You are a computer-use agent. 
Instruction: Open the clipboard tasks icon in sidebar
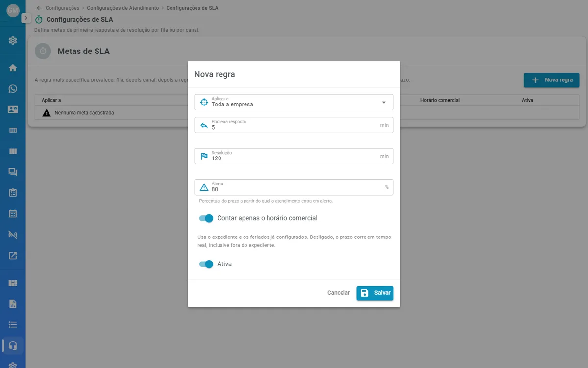point(13,193)
